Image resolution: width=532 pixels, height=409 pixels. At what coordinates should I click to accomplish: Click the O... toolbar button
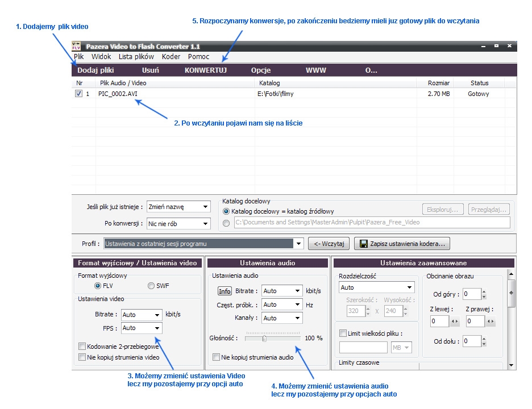tap(371, 70)
